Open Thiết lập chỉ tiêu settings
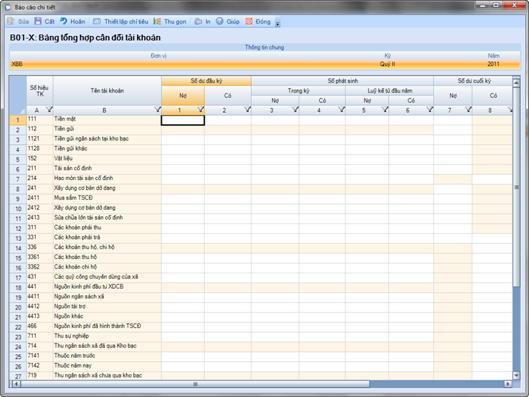 (x=120, y=22)
